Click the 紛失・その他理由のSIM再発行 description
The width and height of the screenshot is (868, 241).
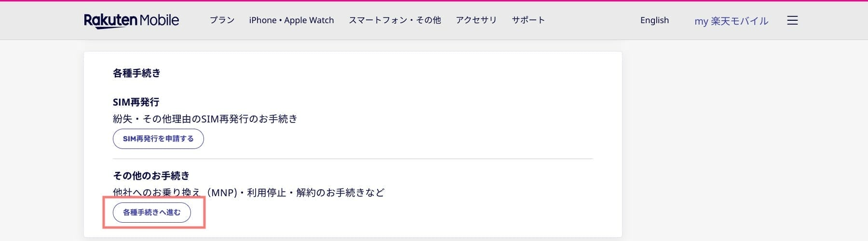[205, 119]
